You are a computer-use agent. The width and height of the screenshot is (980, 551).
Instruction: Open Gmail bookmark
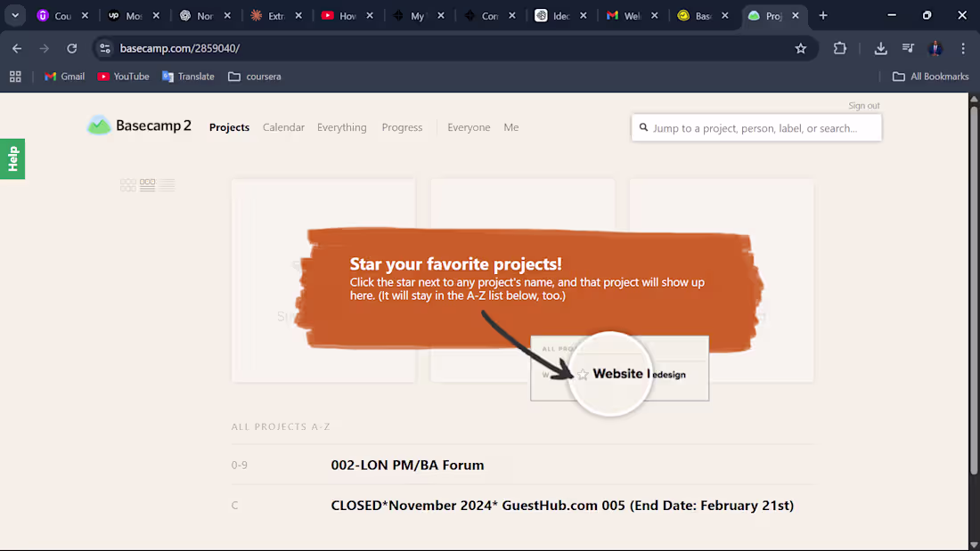tap(64, 77)
